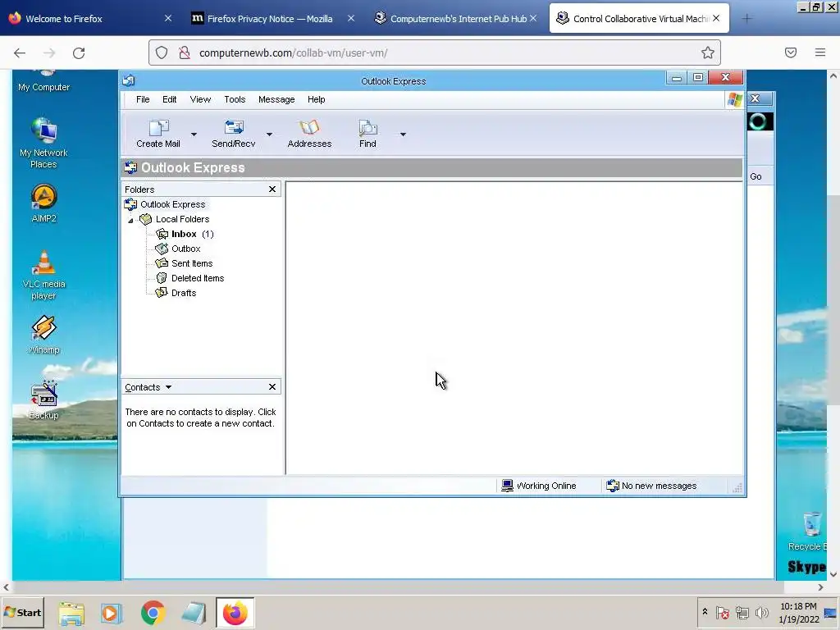Select the Local Folders item
The height and width of the screenshot is (630, 840).
click(182, 219)
